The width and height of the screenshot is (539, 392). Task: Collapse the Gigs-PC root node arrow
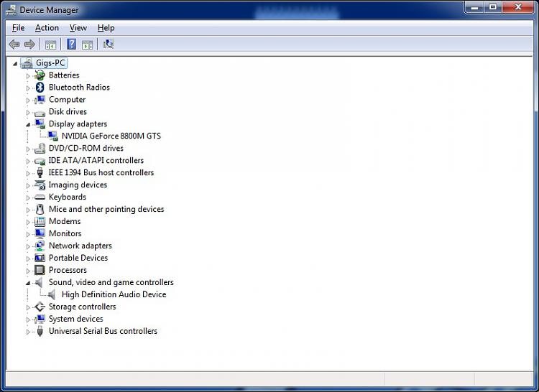[x=15, y=63]
